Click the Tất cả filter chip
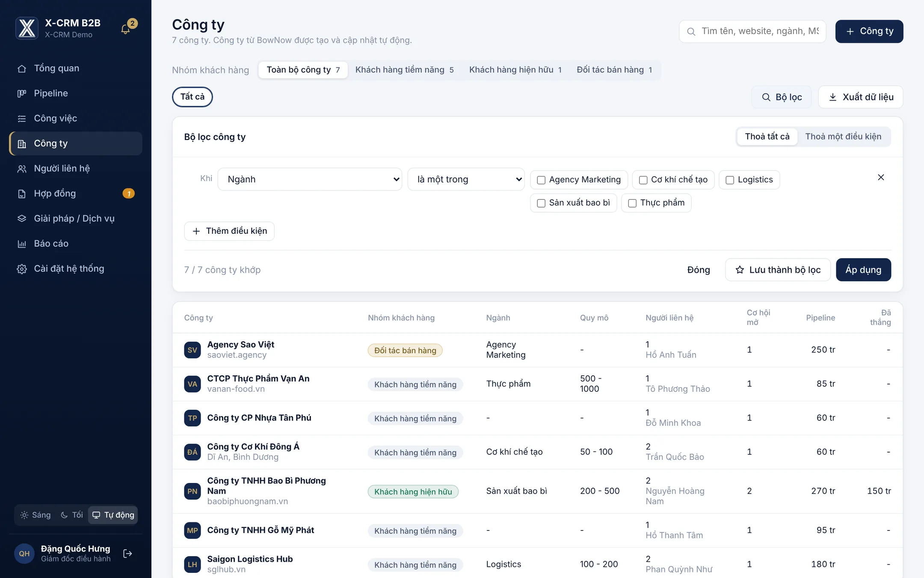Screen dimensions: 924x578 click(192, 97)
